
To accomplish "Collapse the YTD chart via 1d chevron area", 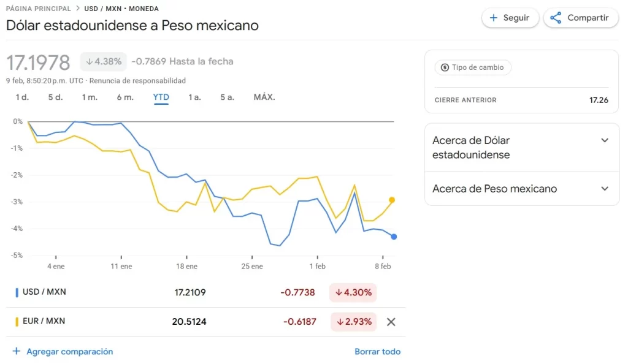I will point(22,97).
